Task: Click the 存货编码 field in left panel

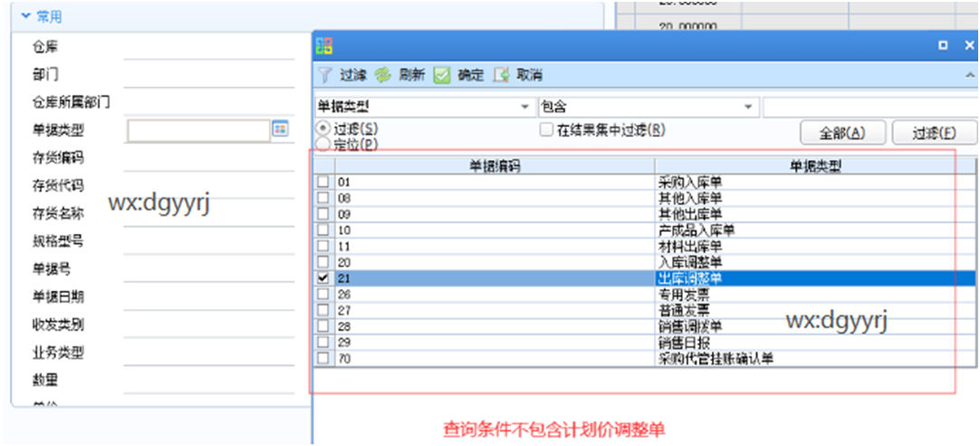Action: (x=209, y=159)
